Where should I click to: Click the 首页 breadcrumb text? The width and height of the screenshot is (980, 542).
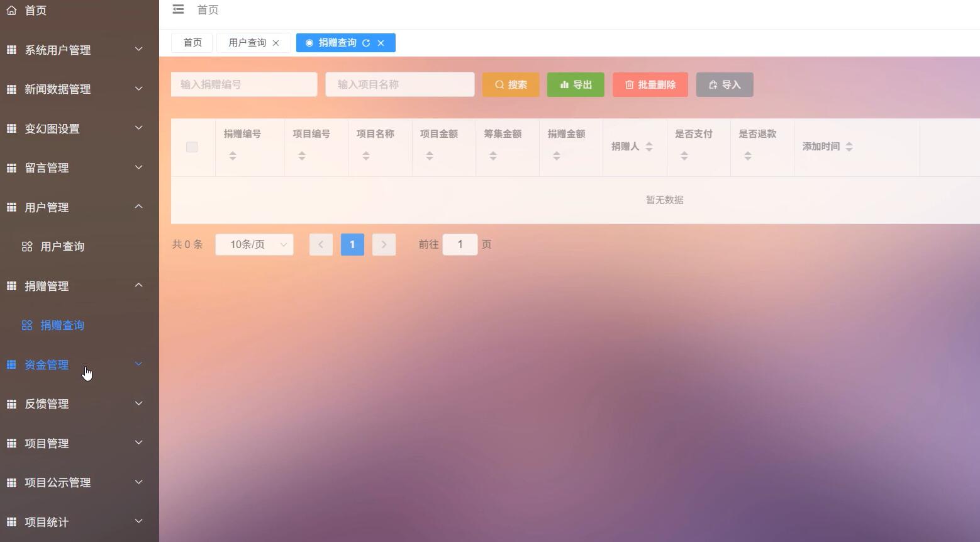(208, 10)
